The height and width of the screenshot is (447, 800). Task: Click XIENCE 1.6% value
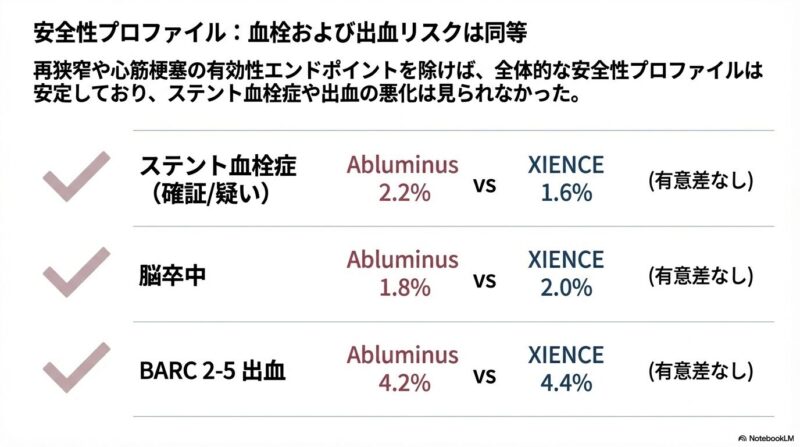click(x=566, y=178)
